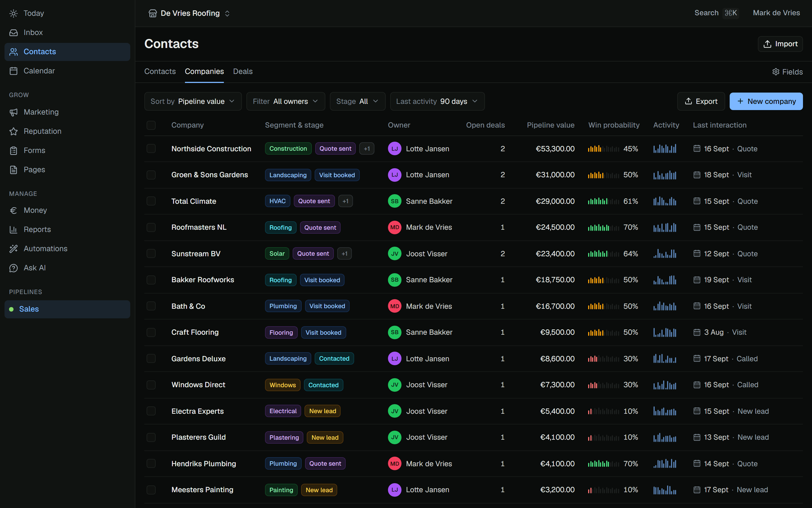Click calendar icon in Craft Flooring last interaction
The image size is (812, 508).
[x=697, y=332]
